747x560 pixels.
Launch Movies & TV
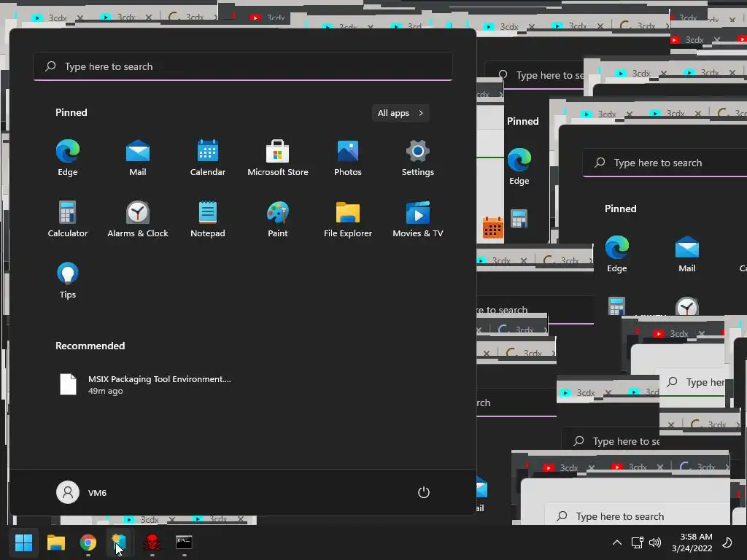418,219
